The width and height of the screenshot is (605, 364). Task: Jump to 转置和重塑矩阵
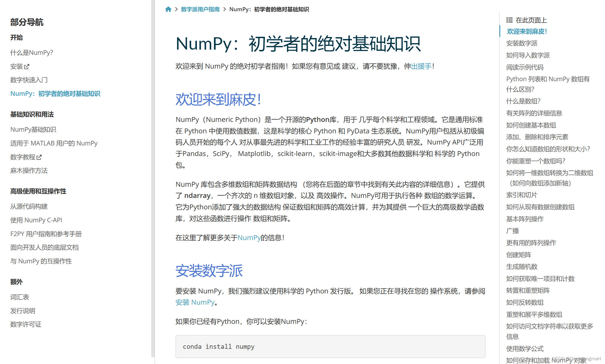pyautogui.click(x=528, y=290)
